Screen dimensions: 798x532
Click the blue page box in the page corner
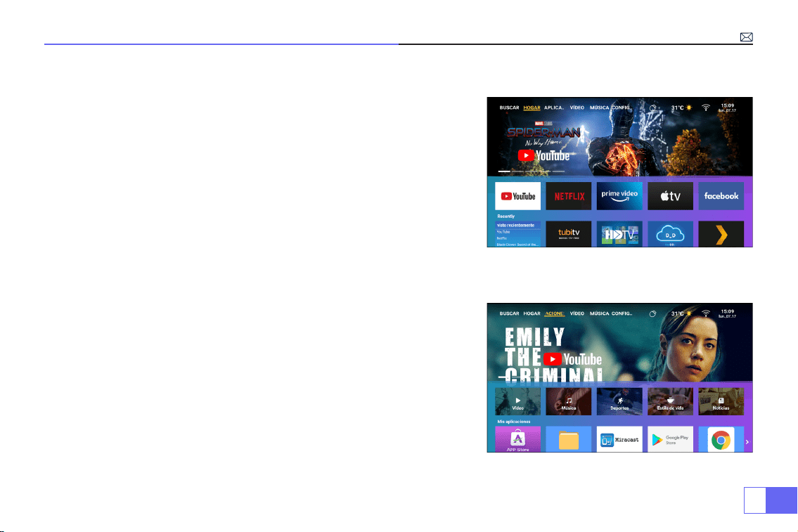click(781, 500)
